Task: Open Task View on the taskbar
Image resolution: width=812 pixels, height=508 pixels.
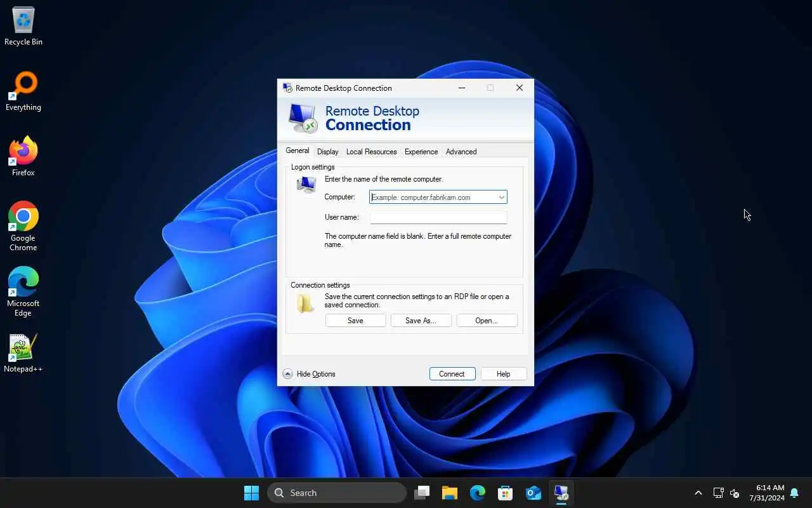Action: click(x=422, y=493)
